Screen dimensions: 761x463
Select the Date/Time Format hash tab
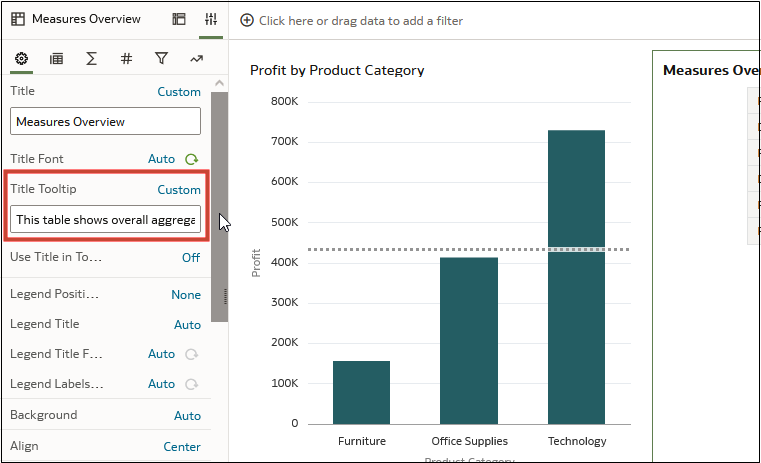tap(126, 59)
